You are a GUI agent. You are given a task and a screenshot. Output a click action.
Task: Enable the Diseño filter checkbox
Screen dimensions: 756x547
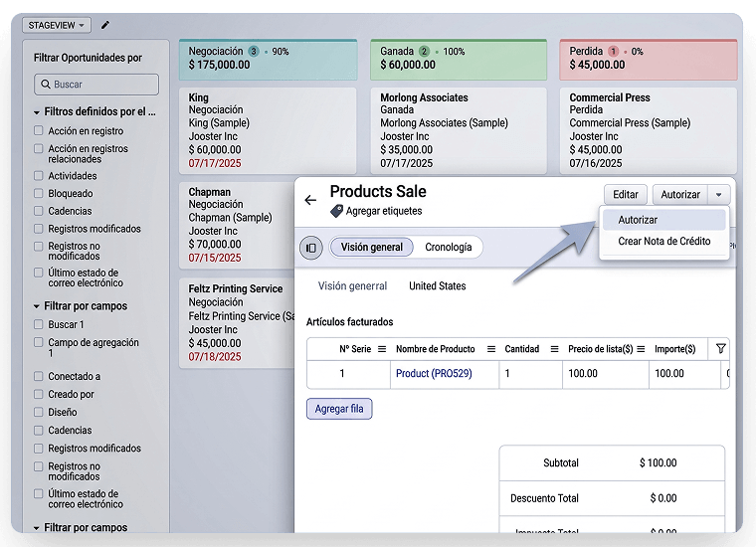coord(39,412)
